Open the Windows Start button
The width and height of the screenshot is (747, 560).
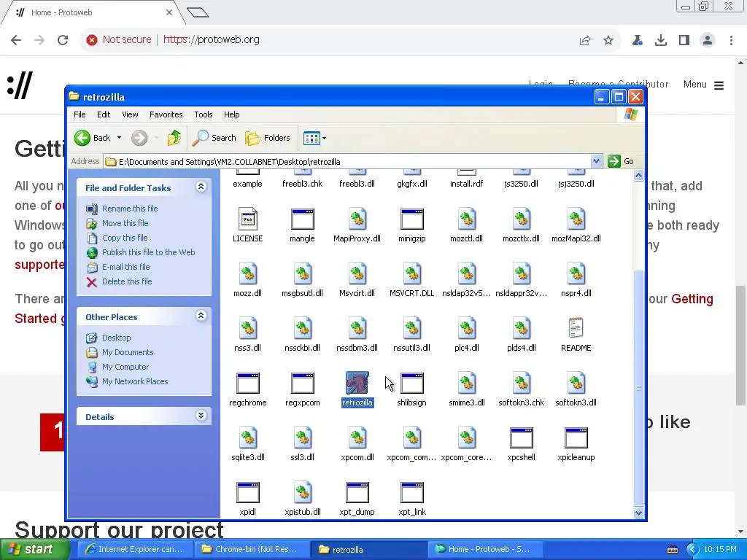click(35, 550)
